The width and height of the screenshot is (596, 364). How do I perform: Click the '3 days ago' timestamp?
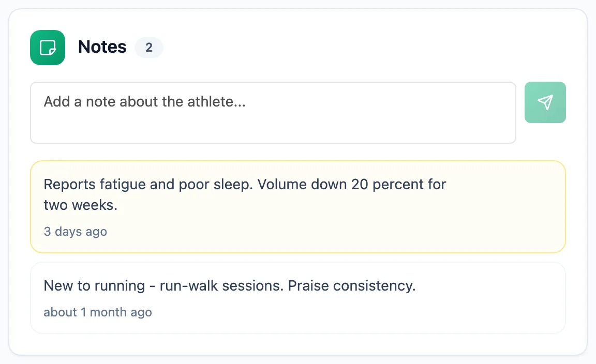(75, 232)
